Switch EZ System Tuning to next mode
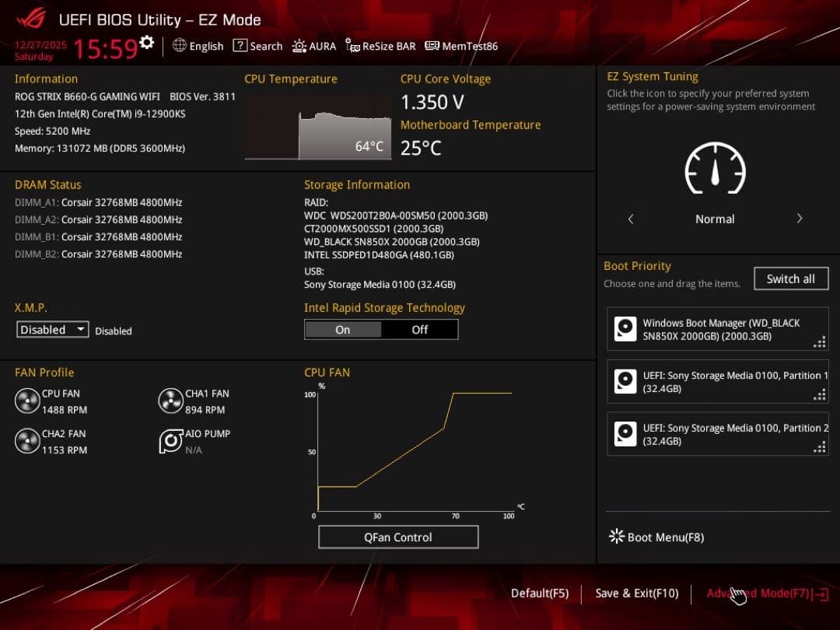Screen dimensions: 840x630 [x=799, y=219]
